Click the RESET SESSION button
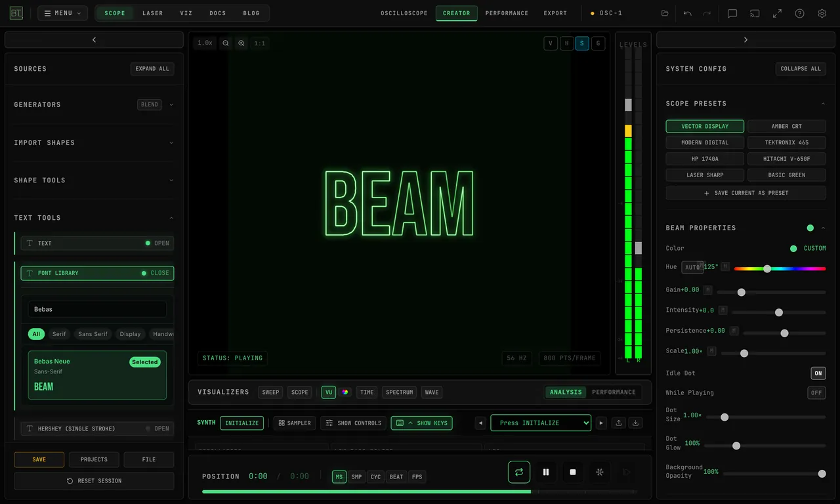Viewport: 840px width, 504px height. [x=94, y=481]
